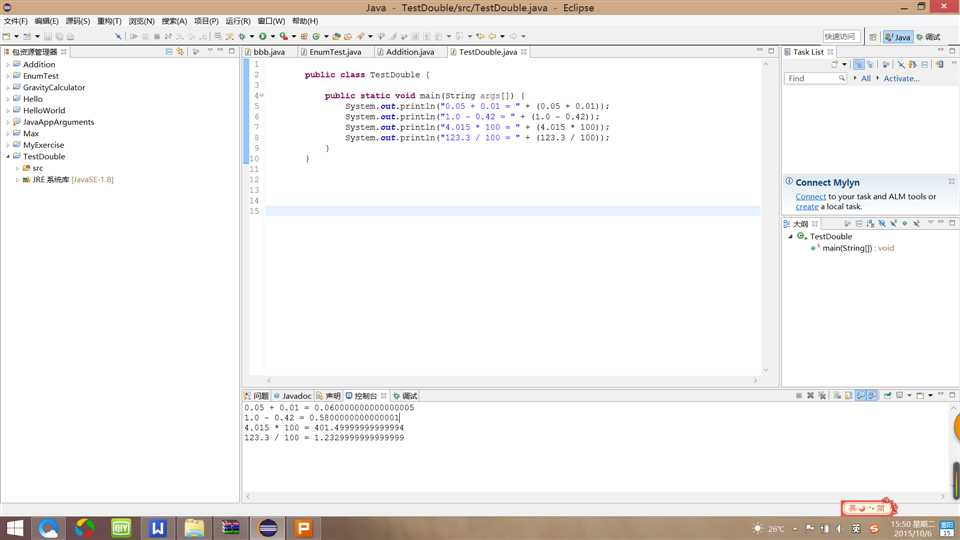Expand the src folder under TestDouble
This screenshot has width=960, height=540.
[x=17, y=168]
